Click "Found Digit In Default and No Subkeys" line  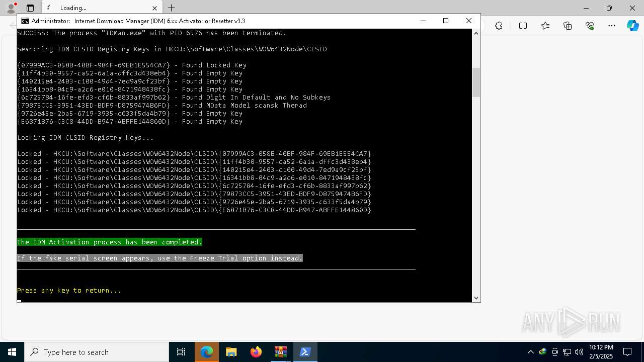pos(174,97)
